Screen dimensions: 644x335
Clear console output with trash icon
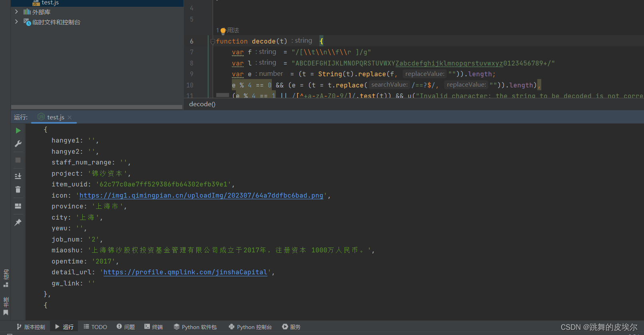18,190
